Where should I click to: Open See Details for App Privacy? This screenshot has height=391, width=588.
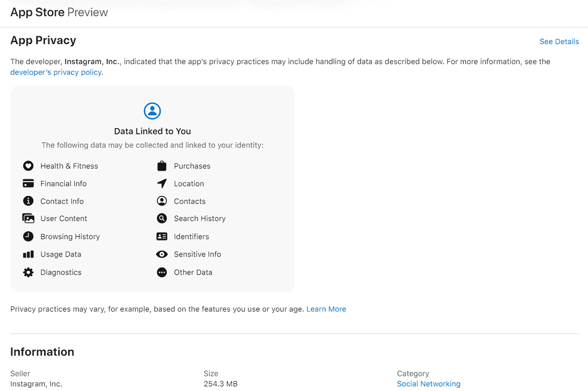click(559, 42)
